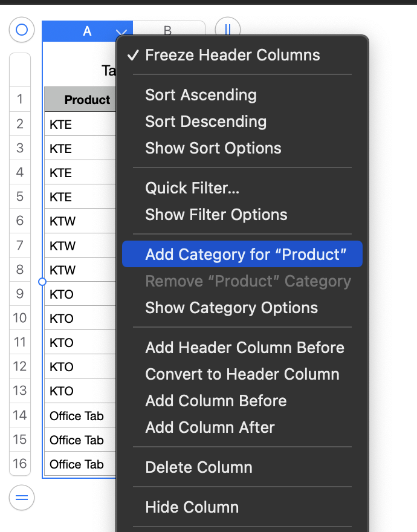Image resolution: width=417 pixels, height=532 pixels.
Task: Select Convert to Header Column
Action: 242,374
